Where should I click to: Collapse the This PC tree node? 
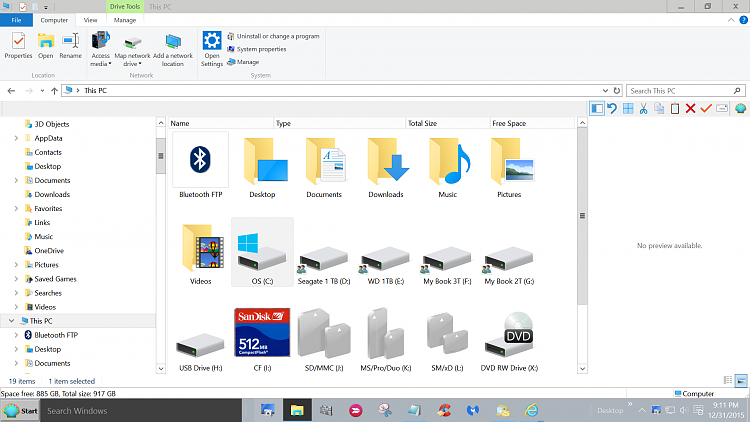pos(11,321)
